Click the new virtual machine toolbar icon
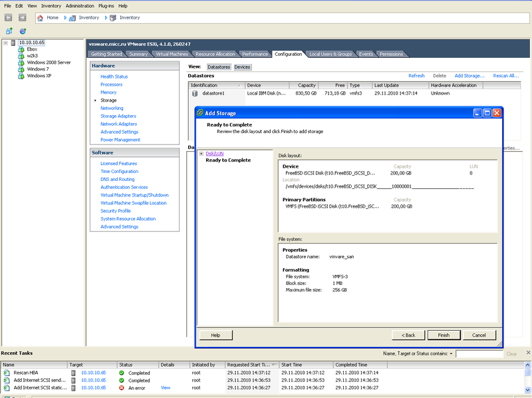This screenshot has height=398, width=532. [x=9, y=31]
